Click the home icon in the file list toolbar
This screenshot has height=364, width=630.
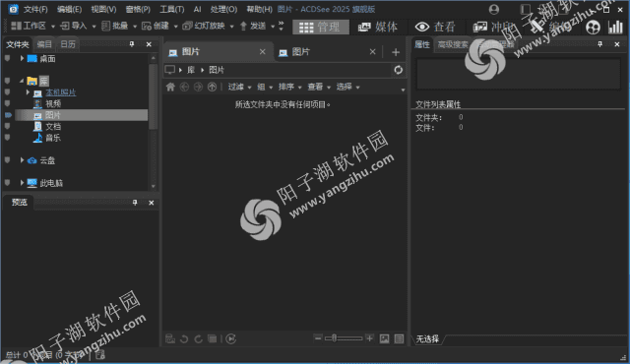pyautogui.click(x=170, y=87)
